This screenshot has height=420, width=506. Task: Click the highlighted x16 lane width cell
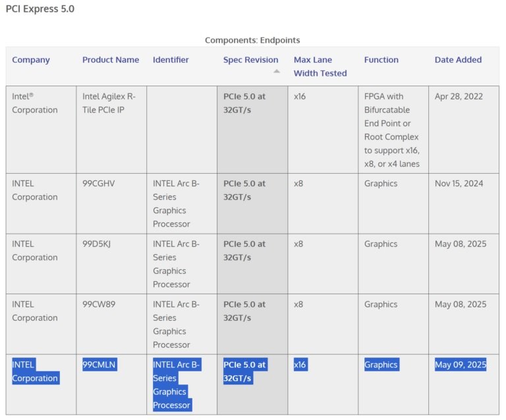pyautogui.click(x=300, y=365)
